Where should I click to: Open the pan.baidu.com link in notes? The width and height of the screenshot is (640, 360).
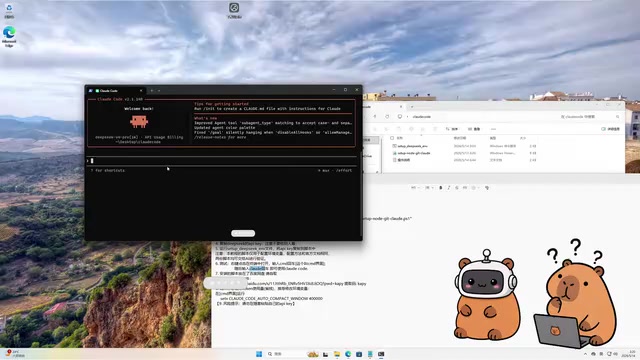pyautogui.click(x=294, y=283)
